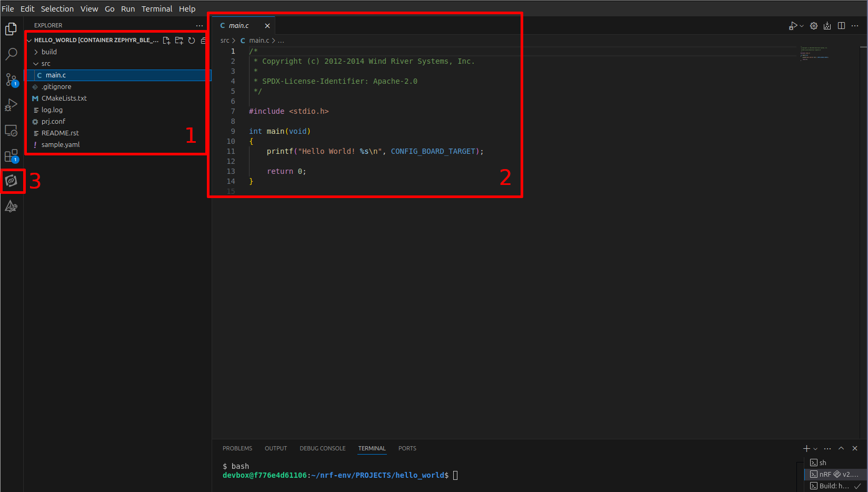Open the Run menu
Viewport: 868px width, 492px height.
[x=128, y=8]
